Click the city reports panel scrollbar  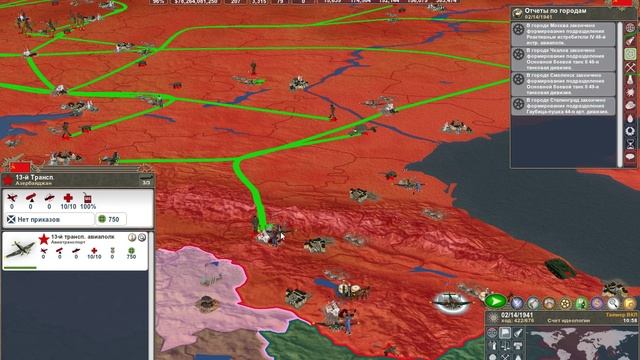[620, 94]
